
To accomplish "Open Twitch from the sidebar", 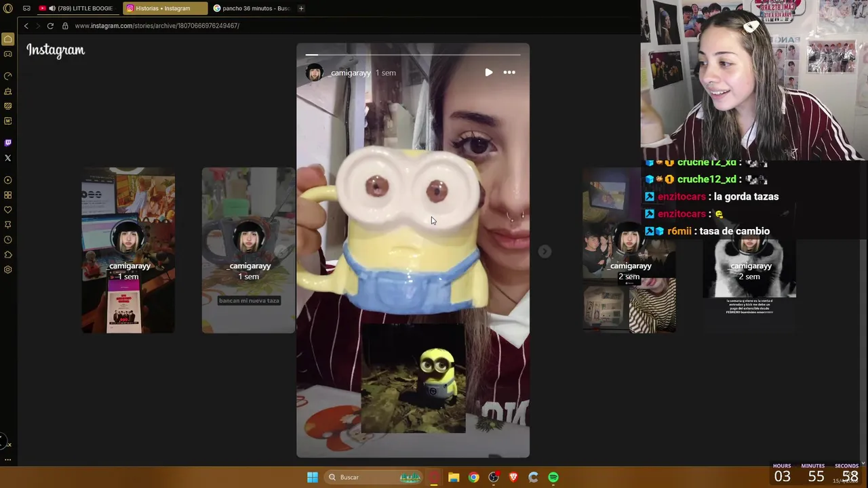I will 8,143.
